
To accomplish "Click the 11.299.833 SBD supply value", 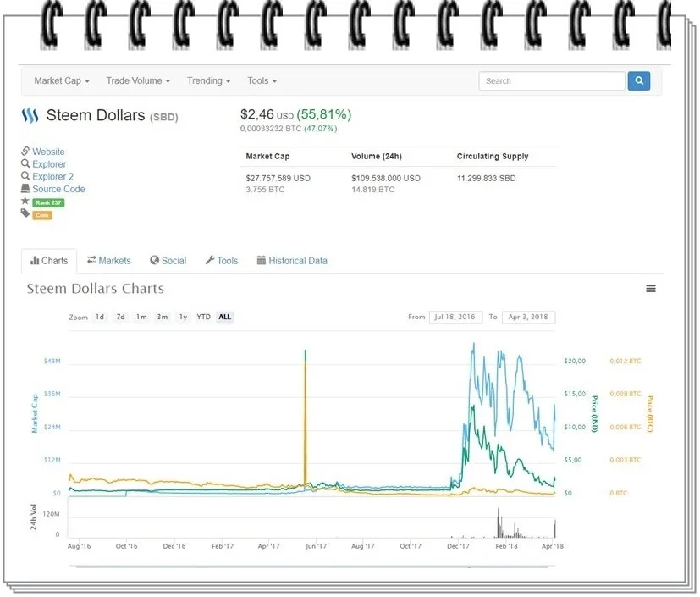I will (486, 178).
